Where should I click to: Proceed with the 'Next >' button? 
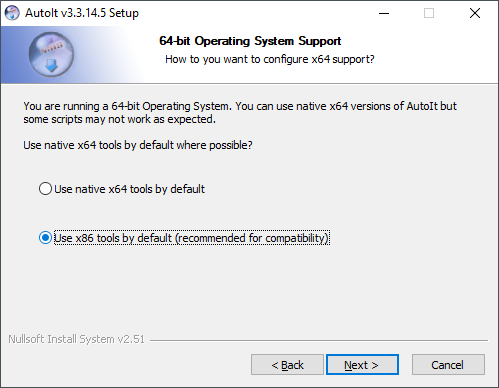tap(362, 365)
